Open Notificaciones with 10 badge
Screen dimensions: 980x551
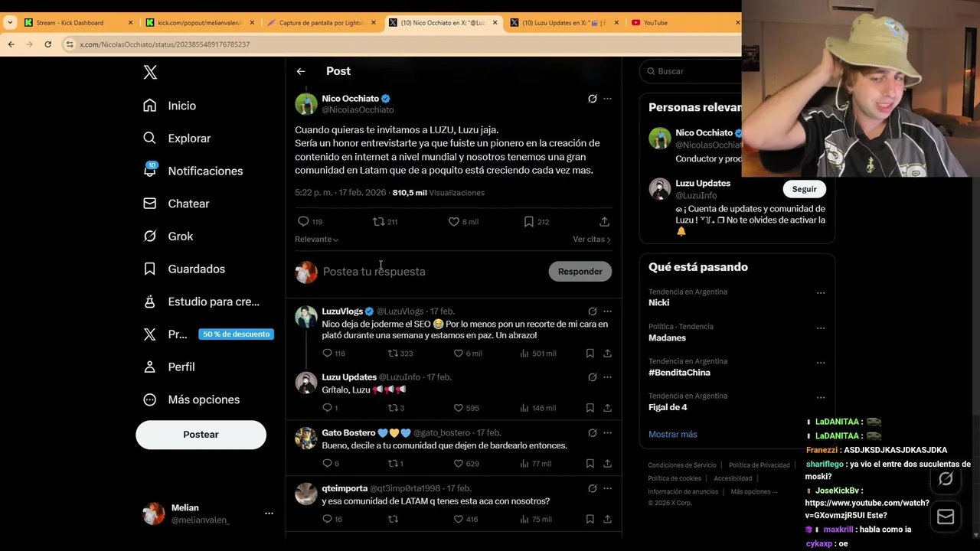[x=193, y=171]
